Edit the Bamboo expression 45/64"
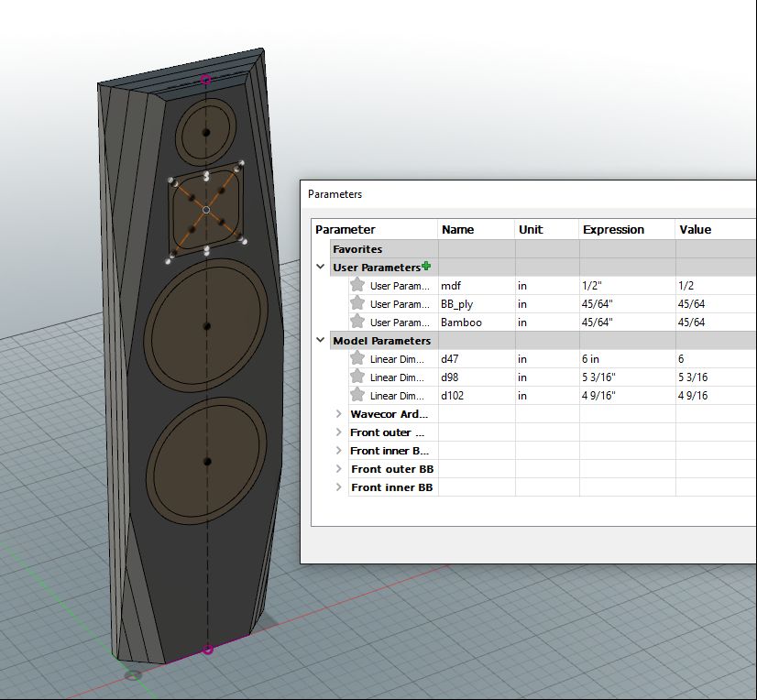The width and height of the screenshot is (757, 700). [627, 323]
